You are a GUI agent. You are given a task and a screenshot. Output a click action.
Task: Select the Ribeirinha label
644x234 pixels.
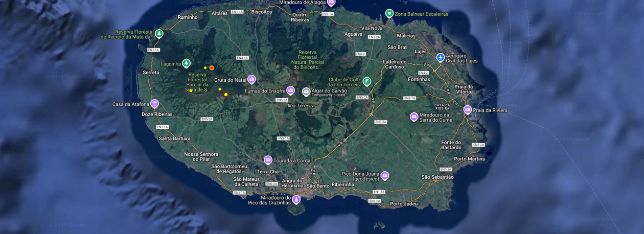(x=343, y=184)
